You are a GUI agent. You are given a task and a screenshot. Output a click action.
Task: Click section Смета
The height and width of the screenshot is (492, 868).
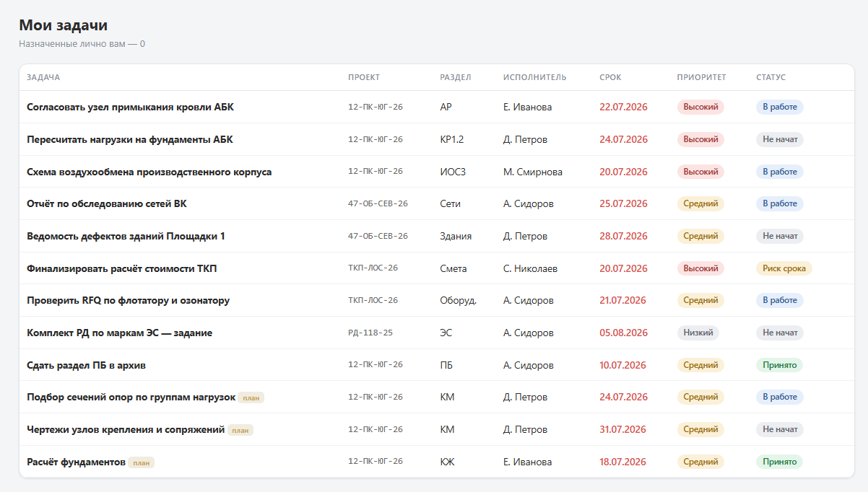click(x=453, y=268)
